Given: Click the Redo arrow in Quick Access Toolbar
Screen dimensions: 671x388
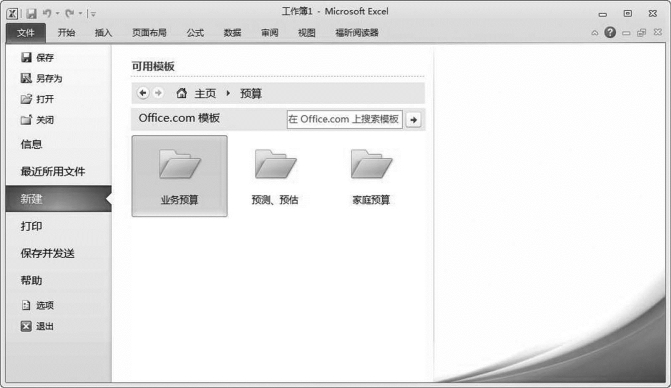Looking at the screenshot, I should pyautogui.click(x=70, y=14).
